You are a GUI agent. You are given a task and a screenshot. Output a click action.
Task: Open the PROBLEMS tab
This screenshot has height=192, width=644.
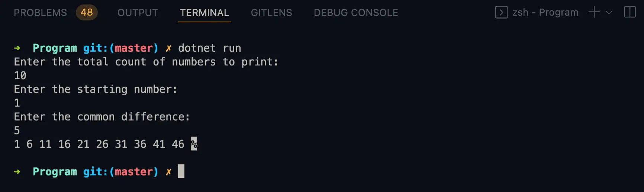[x=40, y=13]
